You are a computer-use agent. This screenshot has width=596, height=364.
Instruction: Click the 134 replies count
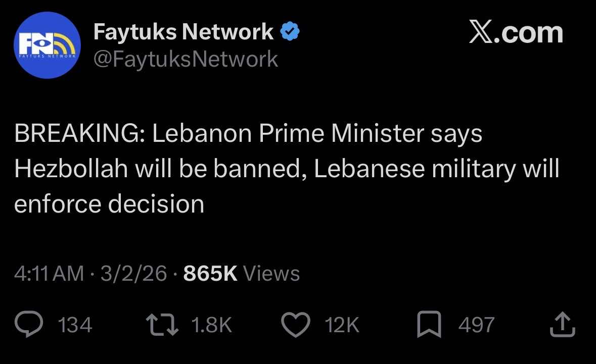[75, 325]
